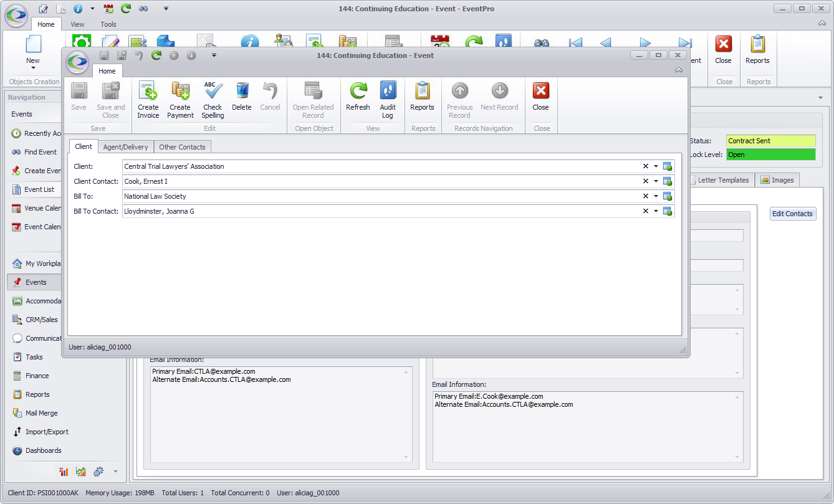Expand the Client Contact dropdown arrow
This screenshot has height=504, width=834.
tap(656, 181)
